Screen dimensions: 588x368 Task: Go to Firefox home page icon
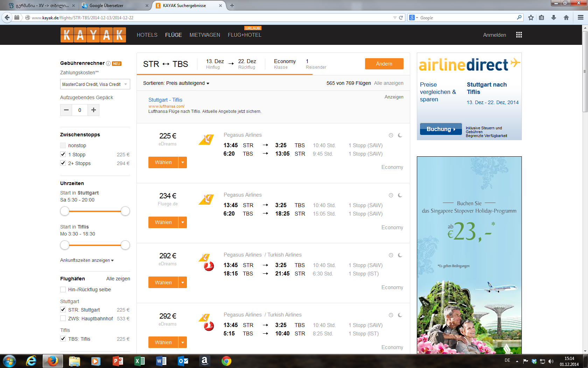point(566,18)
